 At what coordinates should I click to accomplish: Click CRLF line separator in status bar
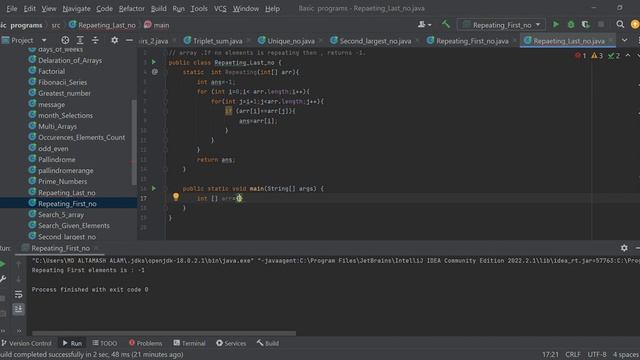click(x=573, y=354)
